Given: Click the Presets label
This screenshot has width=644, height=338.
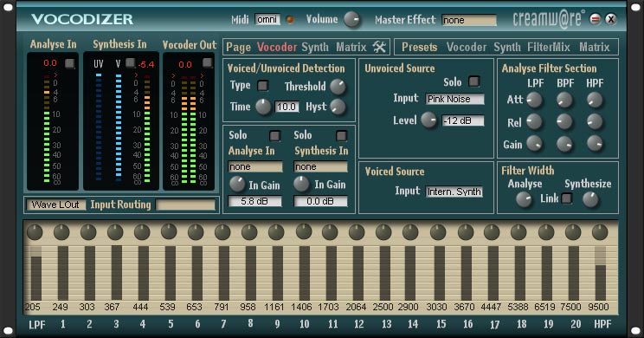Looking at the screenshot, I should click(x=419, y=48).
